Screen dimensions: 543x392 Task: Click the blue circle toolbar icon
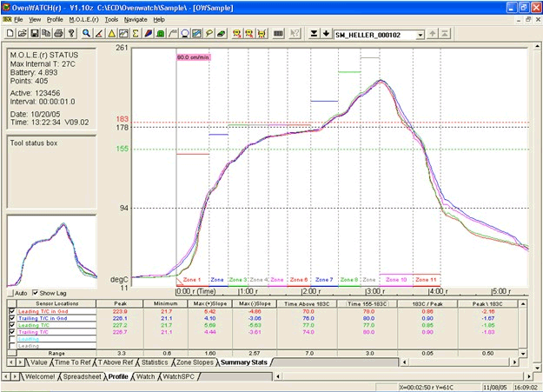pyautogui.click(x=185, y=33)
